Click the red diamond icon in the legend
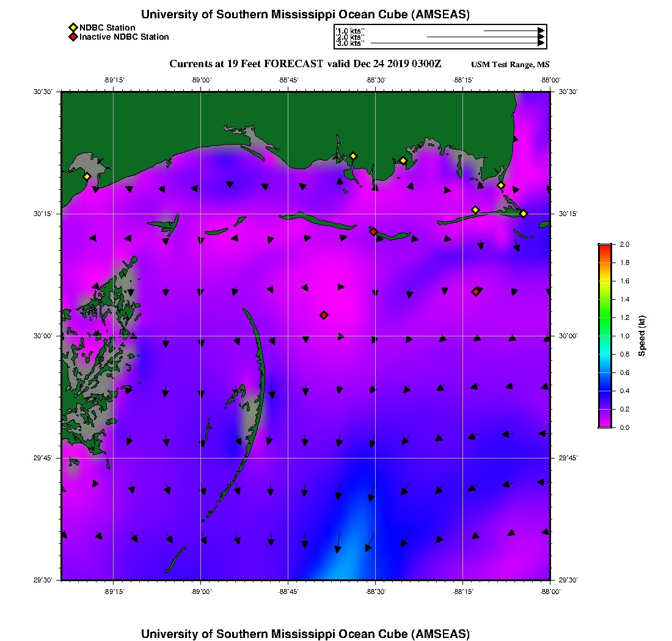This screenshot has width=672, height=641. pyautogui.click(x=73, y=37)
